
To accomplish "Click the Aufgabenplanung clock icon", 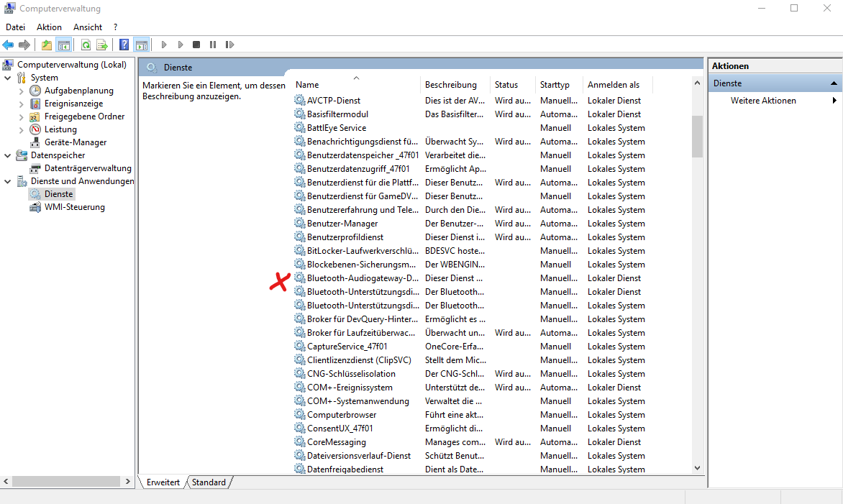I will coord(35,91).
